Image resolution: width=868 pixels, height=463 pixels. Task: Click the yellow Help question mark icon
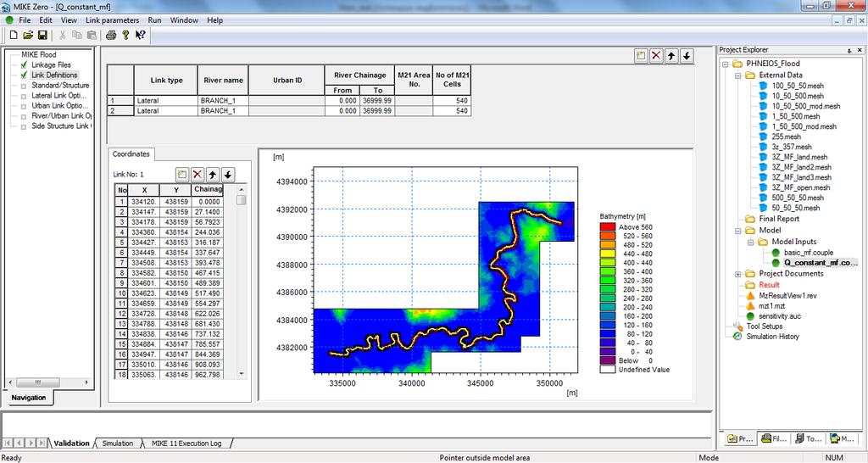[125, 35]
